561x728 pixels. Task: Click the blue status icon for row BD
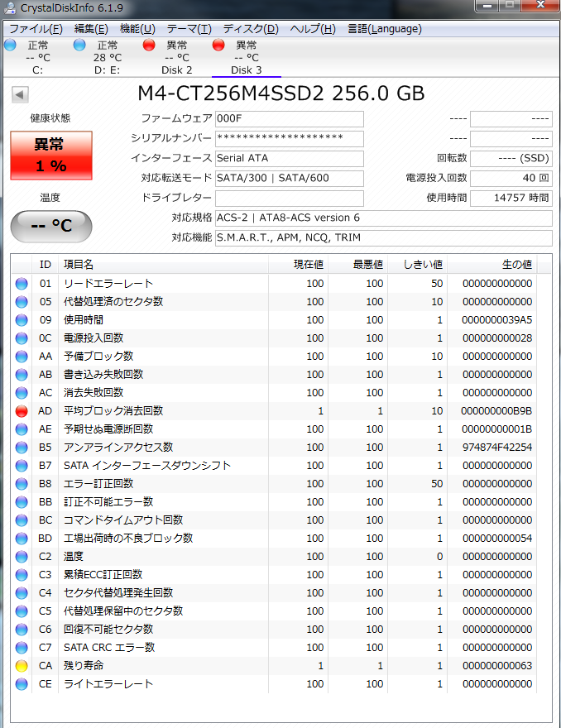pyautogui.click(x=22, y=539)
